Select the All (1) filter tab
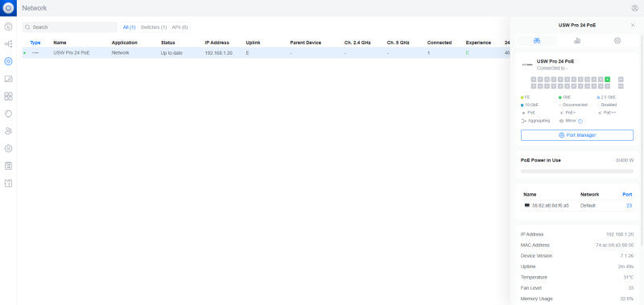The height and width of the screenshot is (305, 644). [x=130, y=27]
